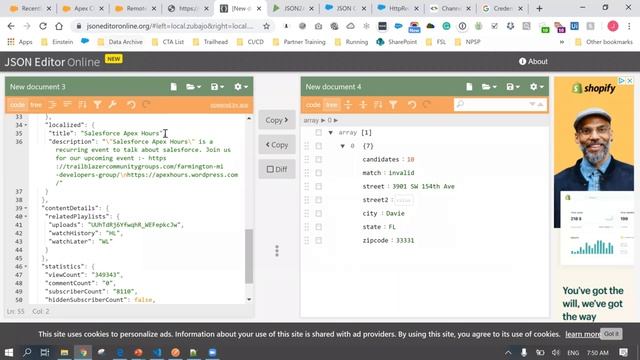Tick the match row checkbox
640x360 pixels.
pyautogui.click(x=318, y=173)
